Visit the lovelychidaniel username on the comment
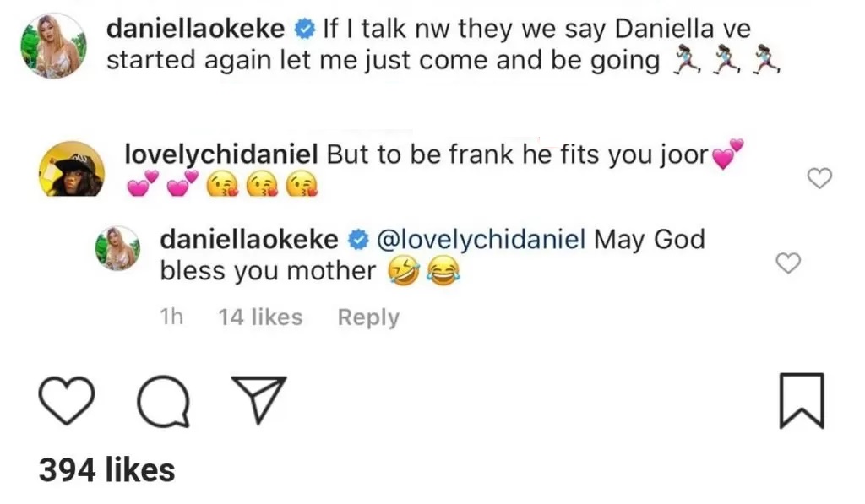 point(220,154)
